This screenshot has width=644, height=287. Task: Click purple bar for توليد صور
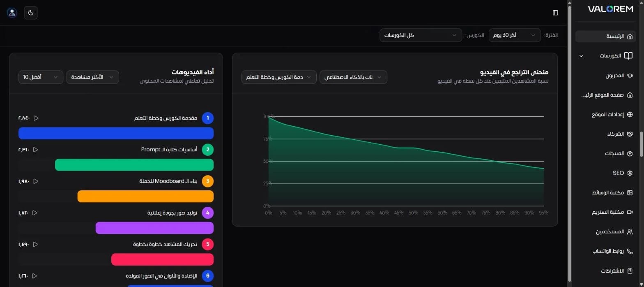[154, 228]
